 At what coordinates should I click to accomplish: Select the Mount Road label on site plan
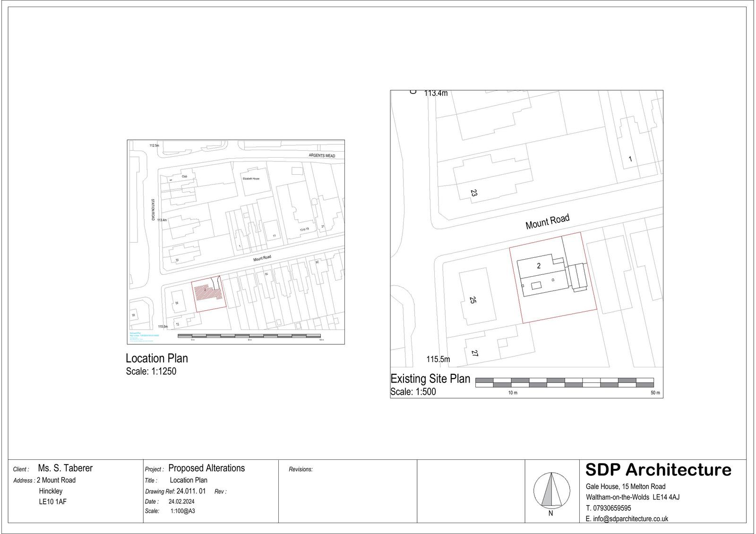(548, 221)
